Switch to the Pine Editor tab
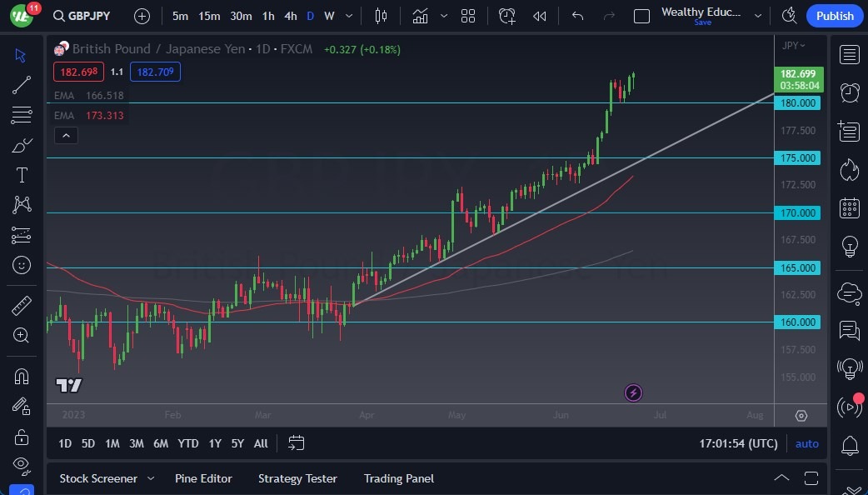This screenshot has height=495, width=868. click(x=203, y=478)
